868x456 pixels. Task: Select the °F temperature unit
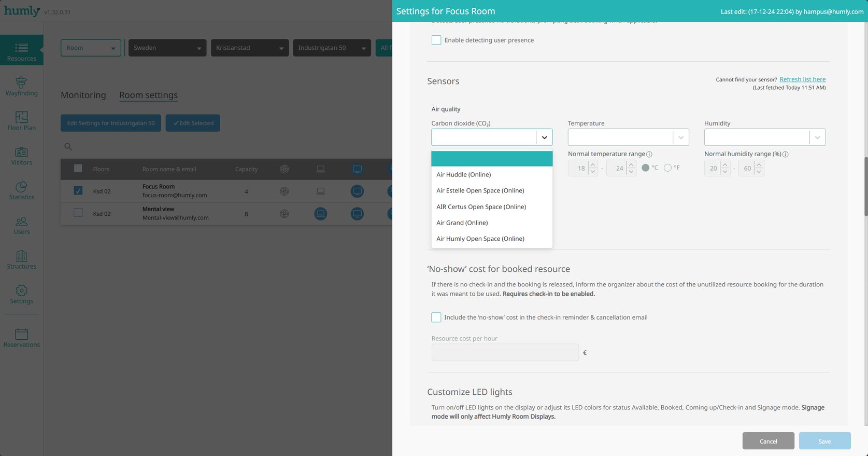click(x=667, y=168)
